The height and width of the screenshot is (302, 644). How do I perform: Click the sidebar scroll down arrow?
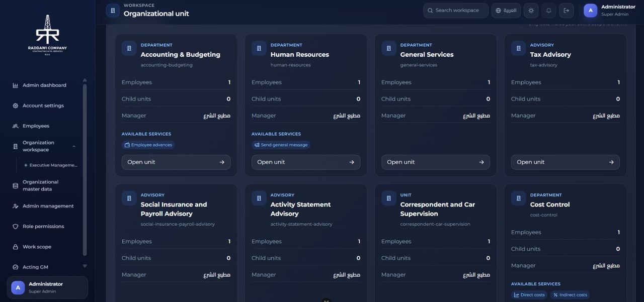(85, 266)
